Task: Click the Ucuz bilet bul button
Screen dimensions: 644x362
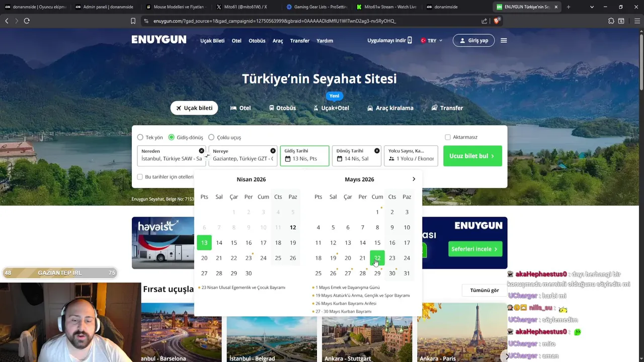Action: click(x=472, y=156)
